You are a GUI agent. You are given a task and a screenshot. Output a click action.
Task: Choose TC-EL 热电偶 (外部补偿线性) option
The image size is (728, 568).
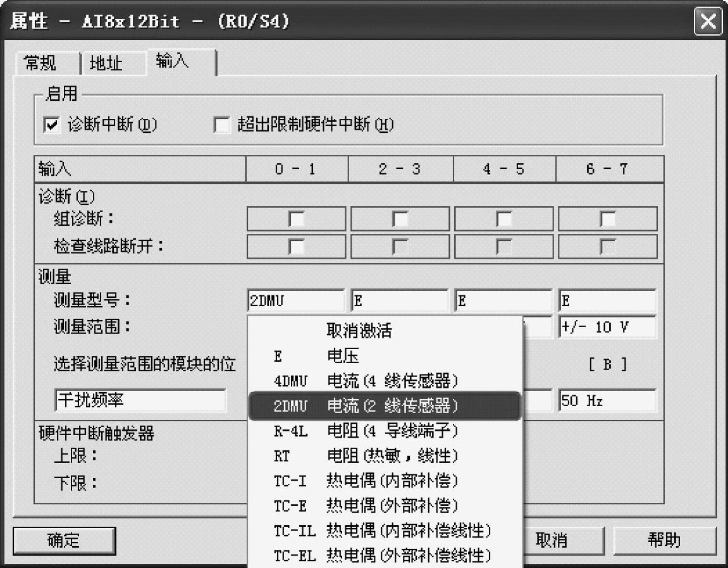[385, 555]
